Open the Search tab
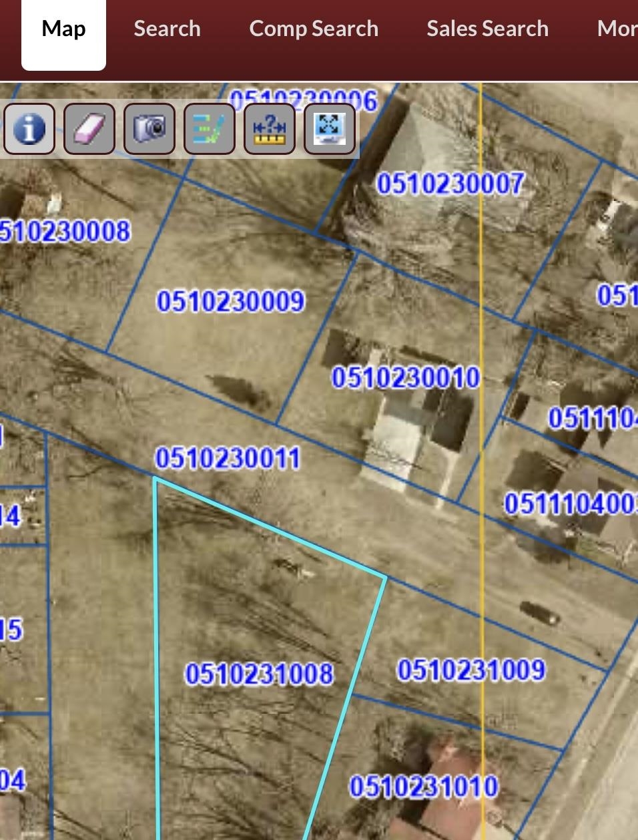Image resolution: width=638 pixels, height=840 pixels. [x=167, y=29]
